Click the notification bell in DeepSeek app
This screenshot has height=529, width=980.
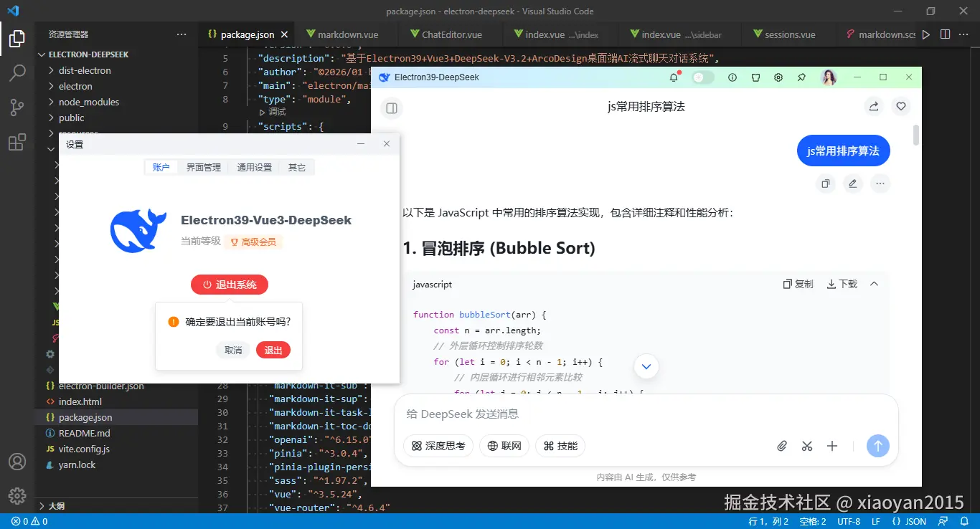click(674, 77)
